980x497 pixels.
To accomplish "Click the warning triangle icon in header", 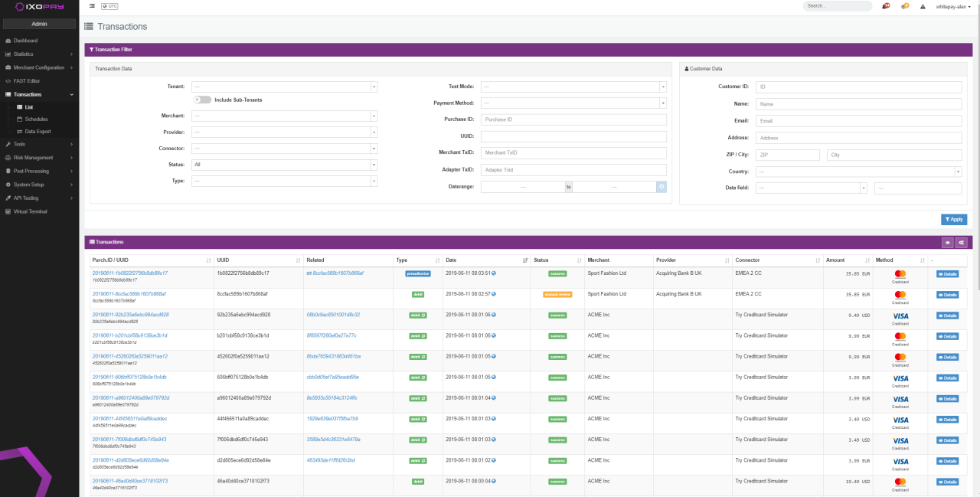I will point(923,6).
